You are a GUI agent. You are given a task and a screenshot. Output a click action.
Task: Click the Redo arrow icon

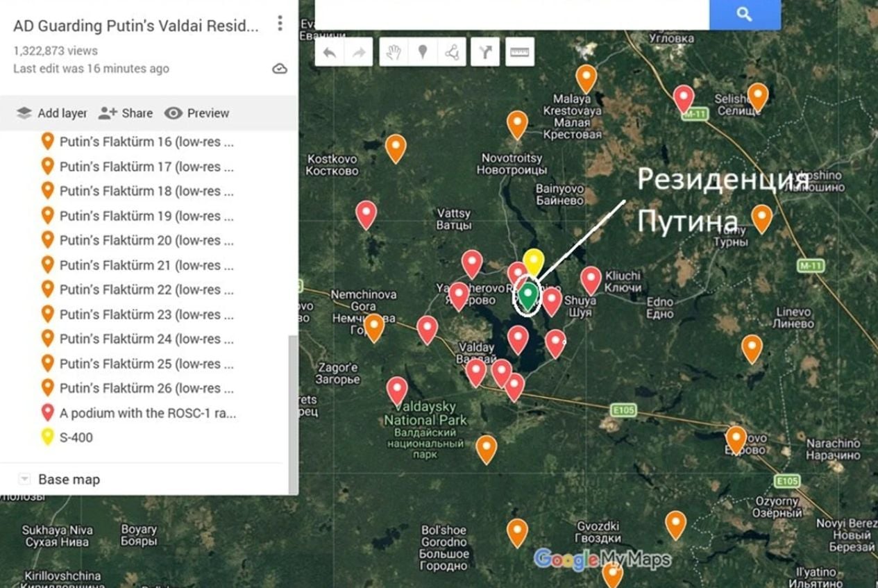coord(357,51)
